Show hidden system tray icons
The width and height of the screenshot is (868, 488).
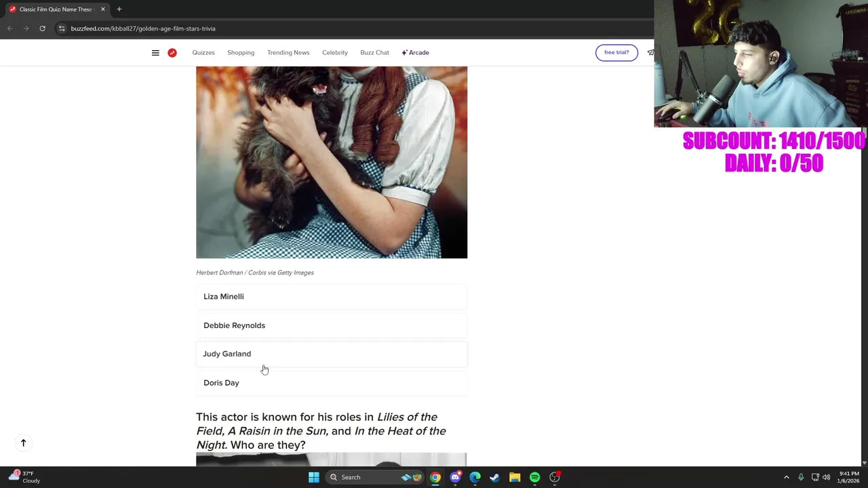click(x=787, y=477)
